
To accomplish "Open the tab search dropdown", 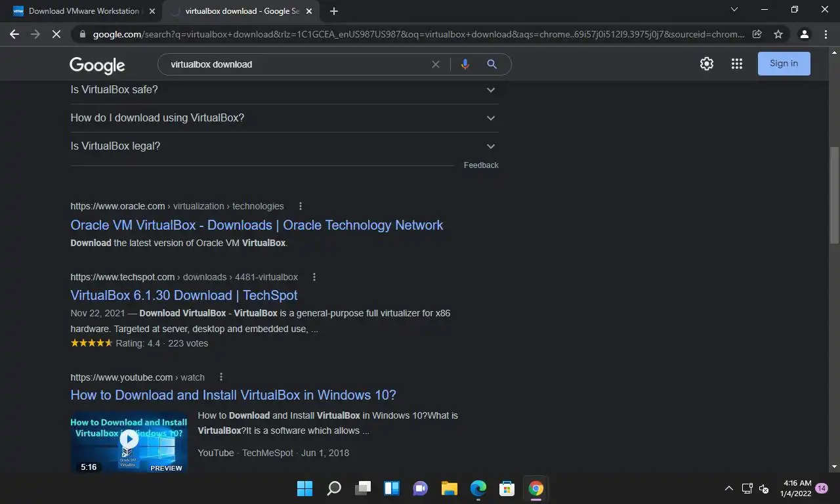I will click(734, 10).
